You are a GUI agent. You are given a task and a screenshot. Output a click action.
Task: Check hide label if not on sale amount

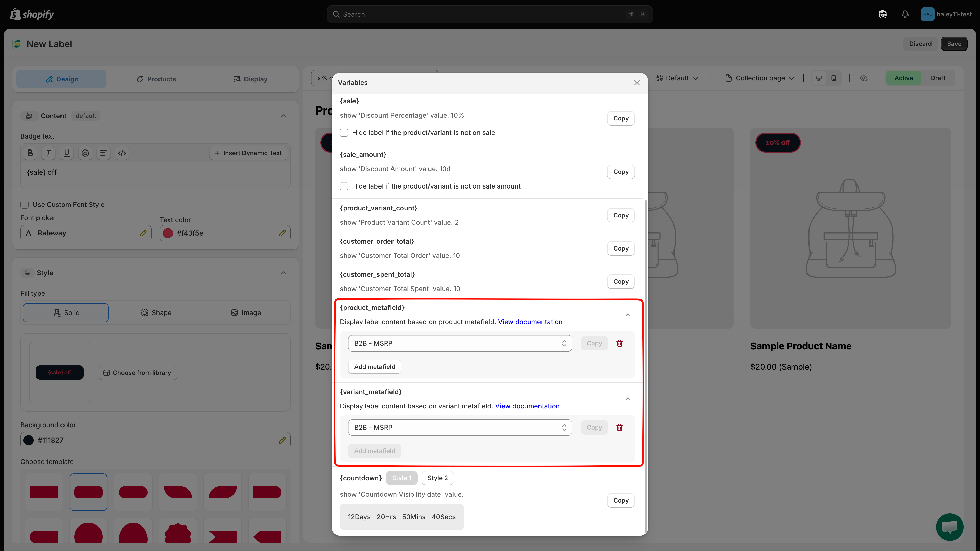[x=344, y=186]
